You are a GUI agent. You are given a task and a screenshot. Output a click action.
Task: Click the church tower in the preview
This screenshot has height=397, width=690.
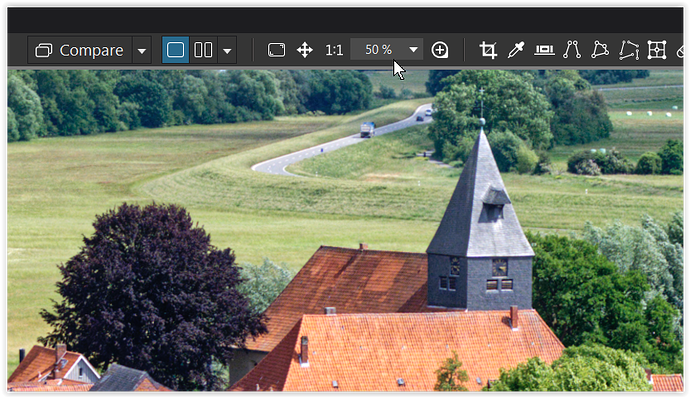click(480, 220)
